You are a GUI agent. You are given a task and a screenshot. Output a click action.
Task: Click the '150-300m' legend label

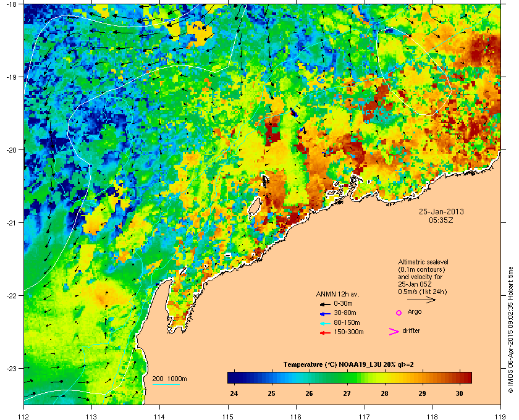[348, 332]
